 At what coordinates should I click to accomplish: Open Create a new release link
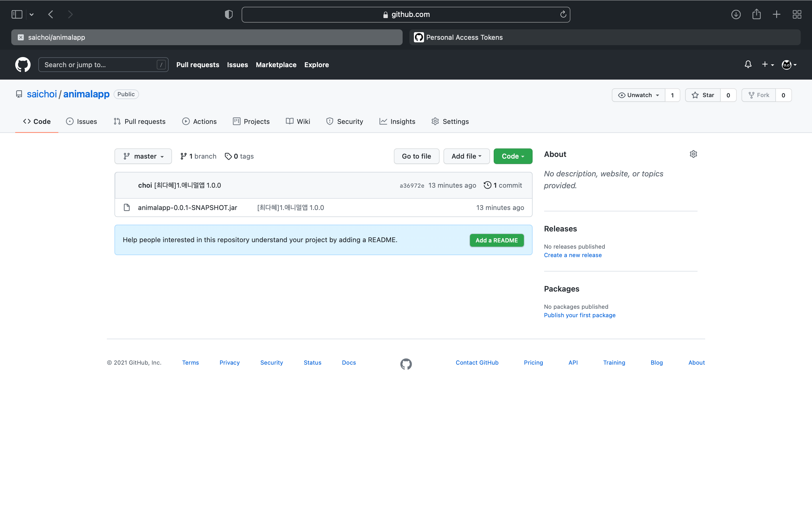pos(573,255)
